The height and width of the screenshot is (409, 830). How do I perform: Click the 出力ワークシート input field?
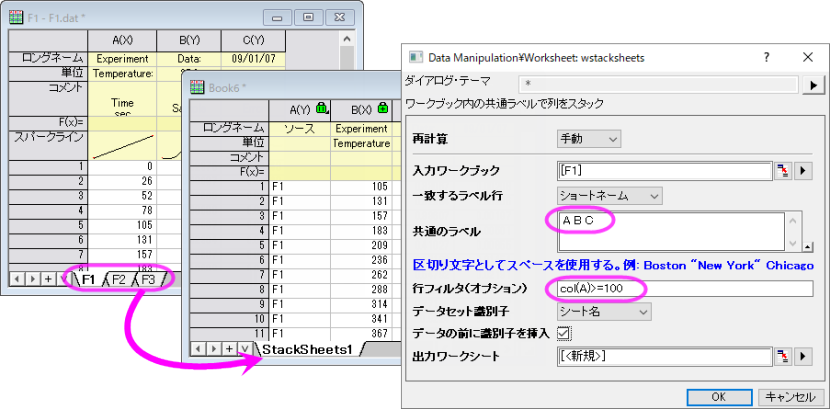coord(664,356)
